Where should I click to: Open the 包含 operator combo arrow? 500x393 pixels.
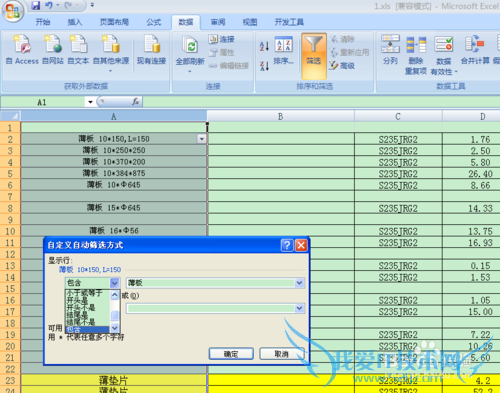click(x=114, y=283)
